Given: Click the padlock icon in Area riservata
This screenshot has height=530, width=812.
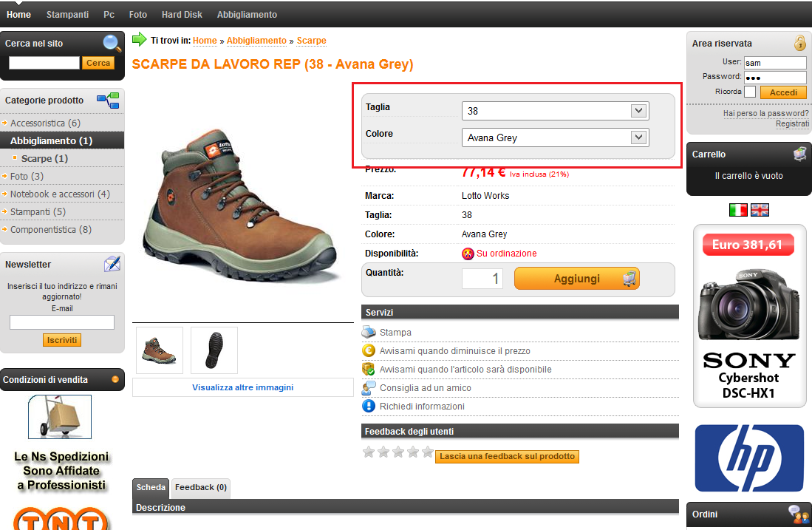Looking at the screenshot, I should [800, 42].
